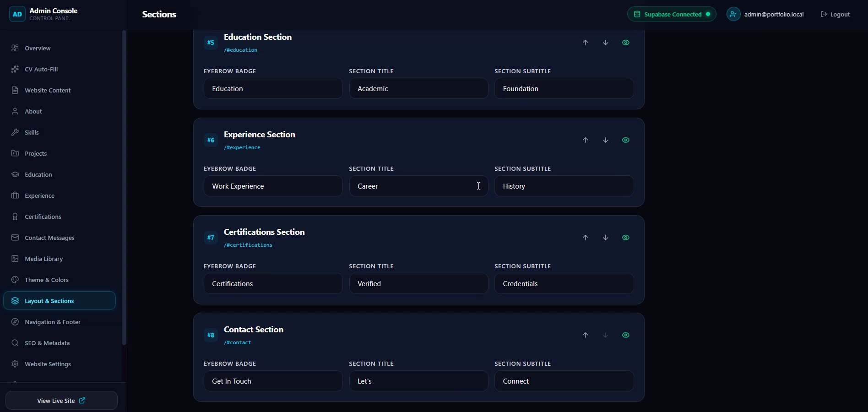Edit Education eyebrow badge field

point(273,88)
